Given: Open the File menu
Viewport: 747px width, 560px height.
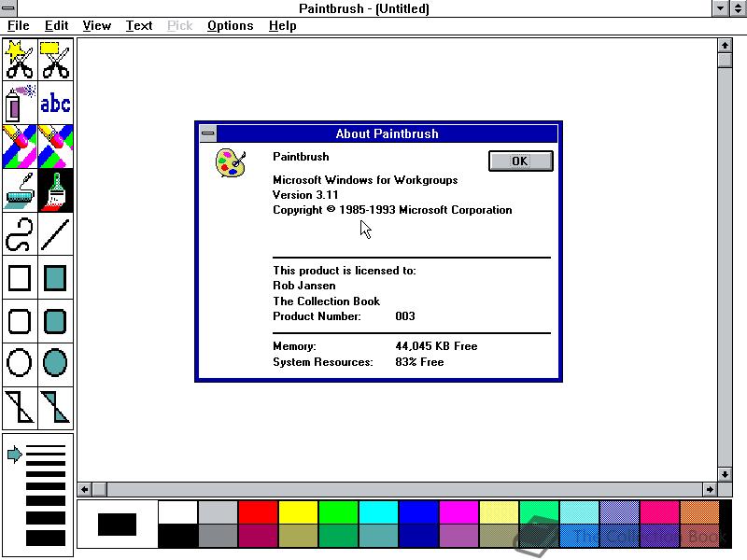Looking at the screenshot, I should [19, 26].
